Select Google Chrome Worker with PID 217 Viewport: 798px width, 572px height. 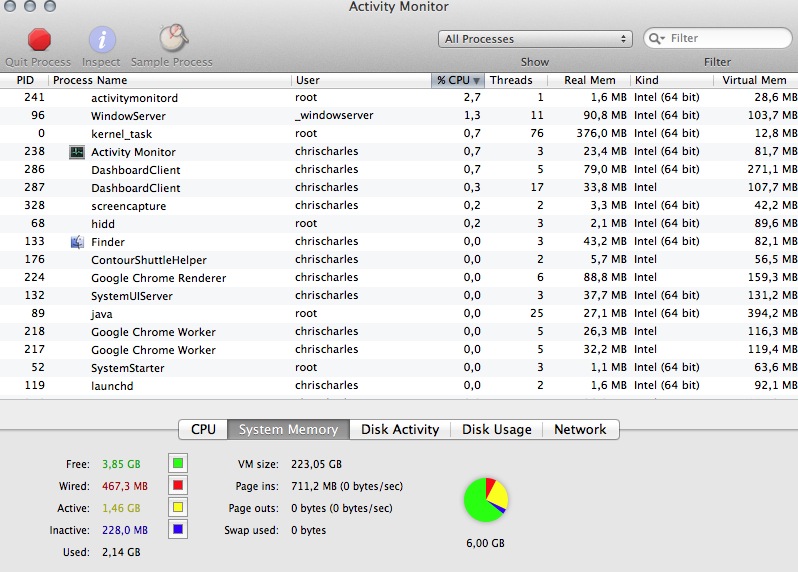pyautogui.click(x=399, y=350)
